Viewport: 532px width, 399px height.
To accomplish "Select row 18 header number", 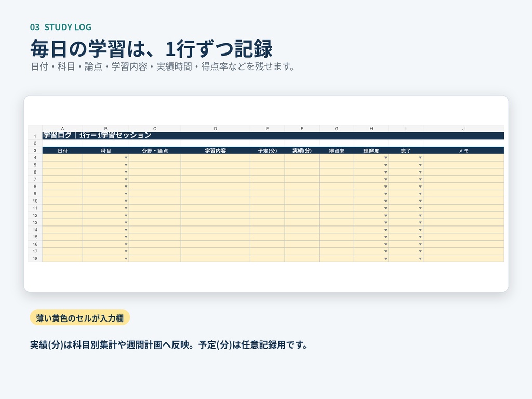I will [x=35, y=259].
